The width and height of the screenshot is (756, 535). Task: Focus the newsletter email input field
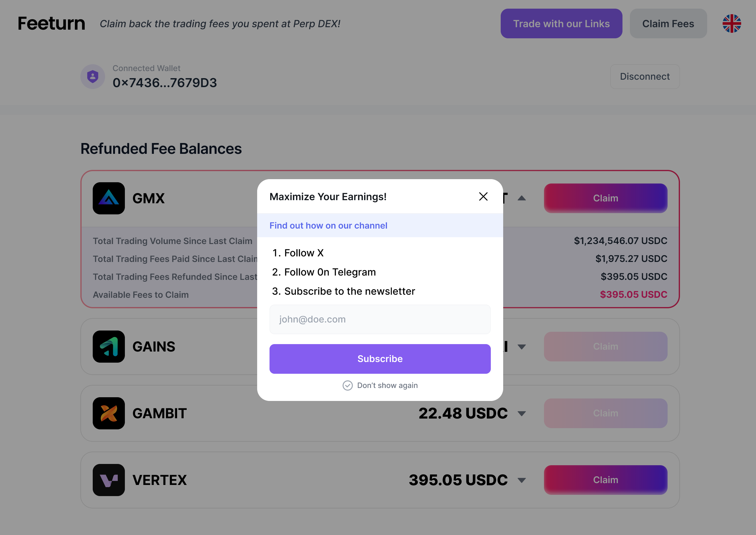[380, 319]
